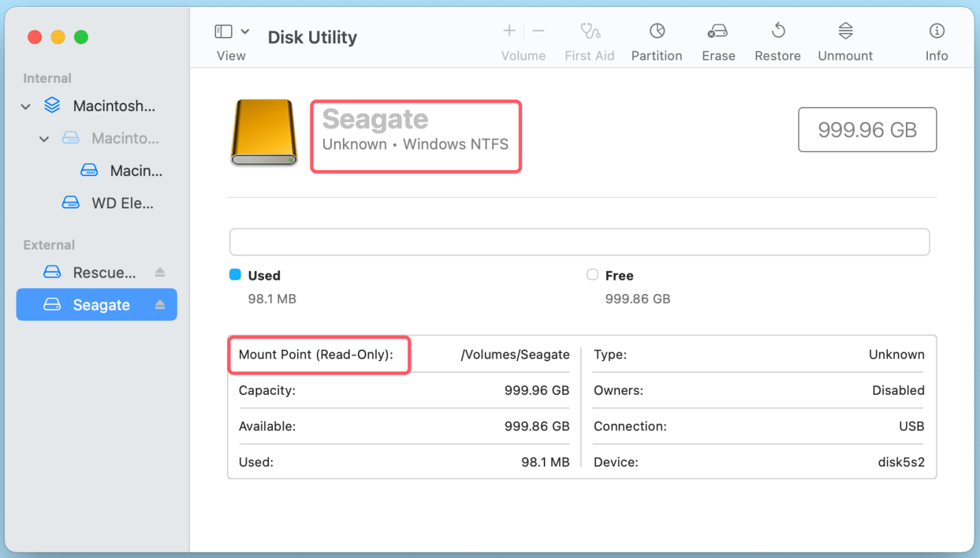Image resolution: width=980 pixels, height=558 pixels.
Task: Click the 999.96 GB capacity badge
Action: click(867, 130)
